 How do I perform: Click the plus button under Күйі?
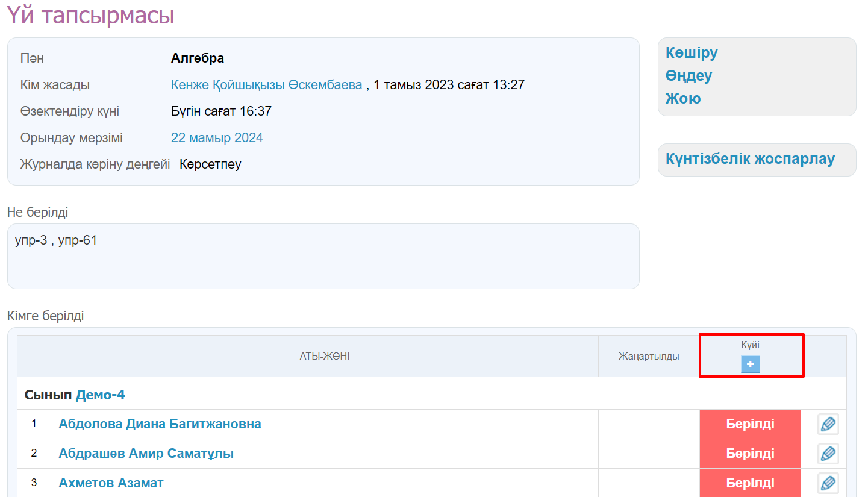tap(750, 364)
